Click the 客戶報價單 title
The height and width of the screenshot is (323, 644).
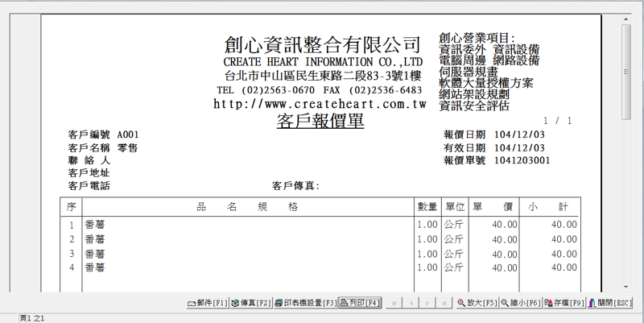(320, 121)
